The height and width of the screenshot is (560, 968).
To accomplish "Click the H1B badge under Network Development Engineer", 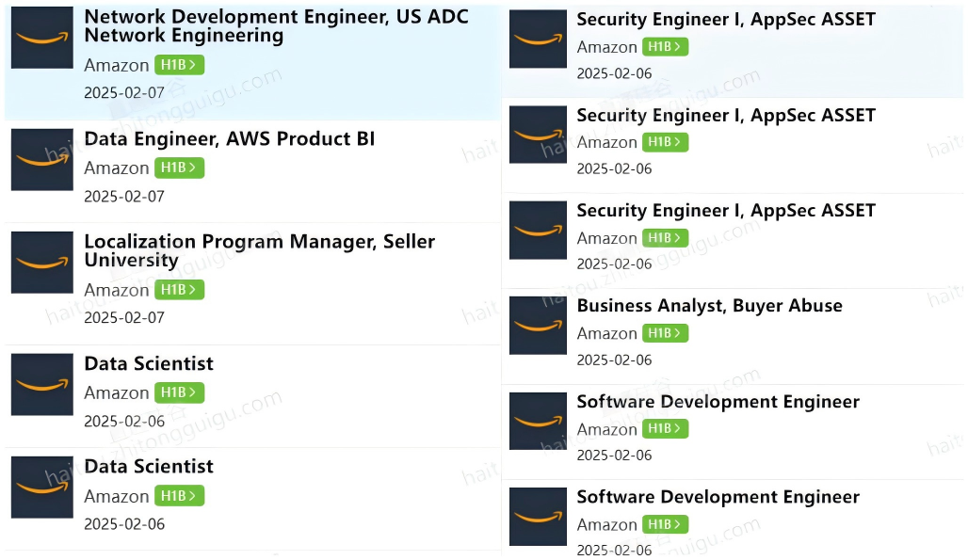I will [179, 65].
